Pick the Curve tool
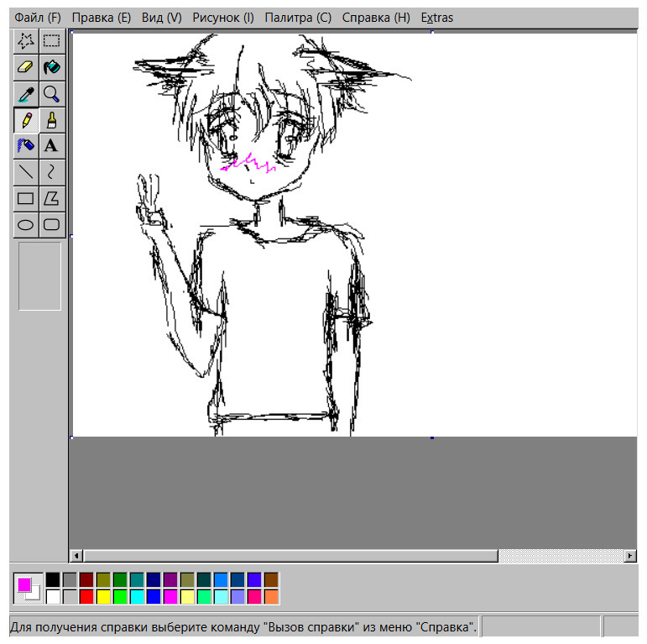 pyautogui.click(x=52, y=173)
